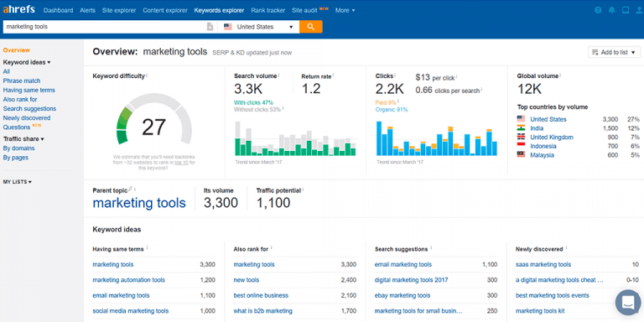Open sidebar Newly discovered link

tap(27, 118)
